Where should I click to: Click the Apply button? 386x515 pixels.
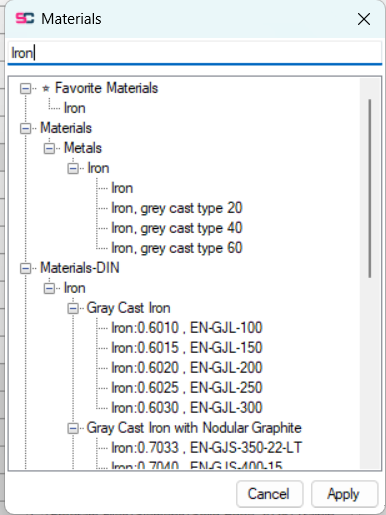pyautogui.click(x=344, y=494)
